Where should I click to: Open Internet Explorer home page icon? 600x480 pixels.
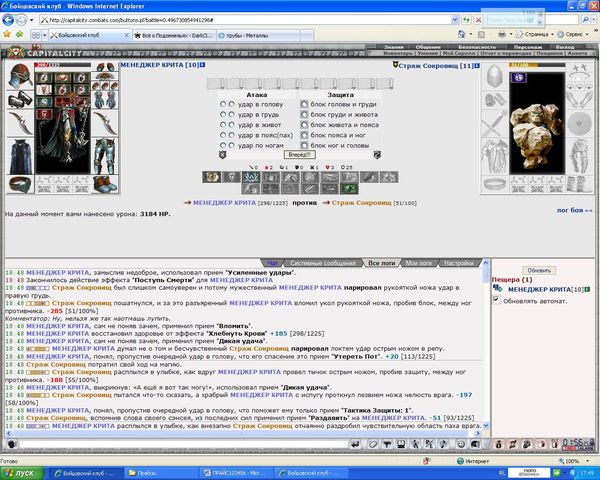(x=462, y=34)
